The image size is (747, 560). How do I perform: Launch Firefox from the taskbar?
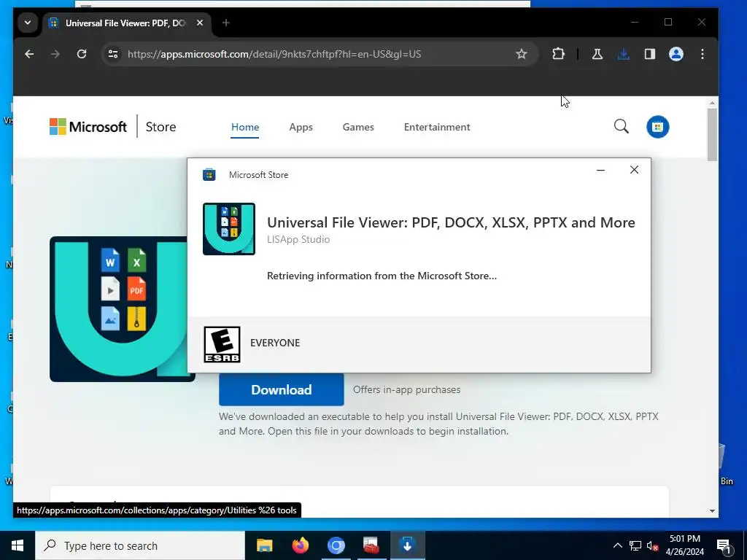300,545
